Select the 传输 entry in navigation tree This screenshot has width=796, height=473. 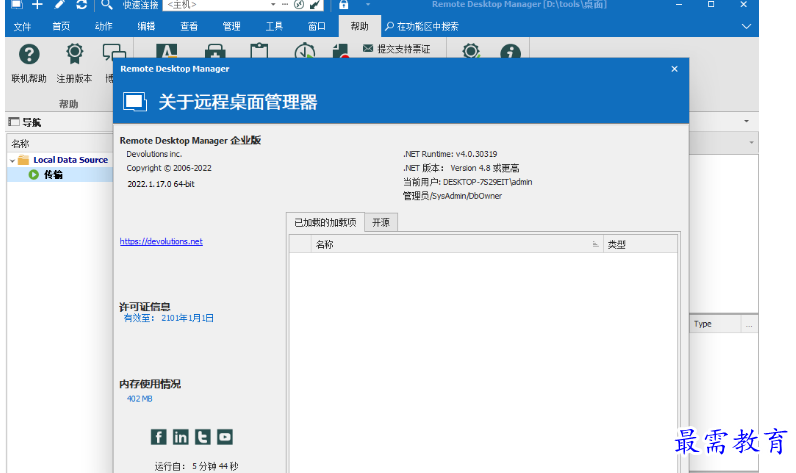coord(53,175)
